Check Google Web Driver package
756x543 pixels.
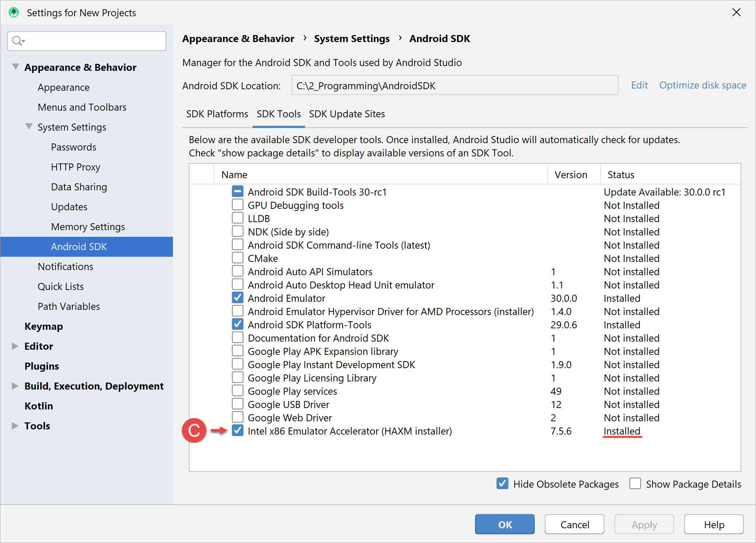(x=238, y=417)
